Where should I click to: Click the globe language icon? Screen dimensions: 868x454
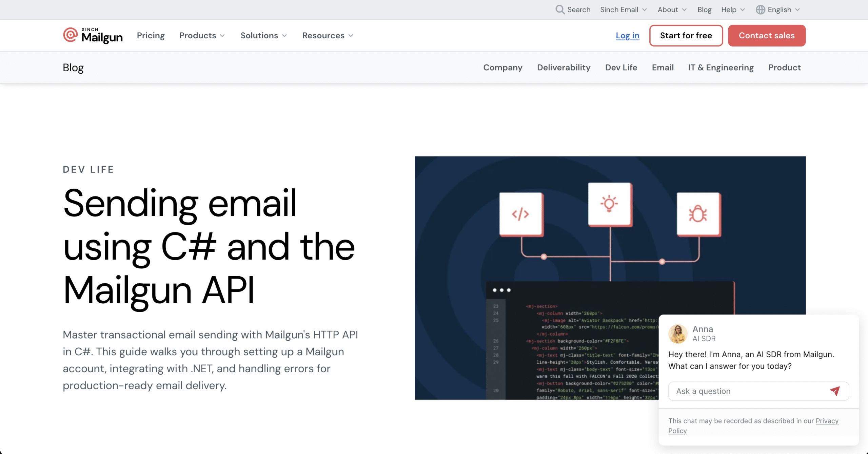[760, 10]
